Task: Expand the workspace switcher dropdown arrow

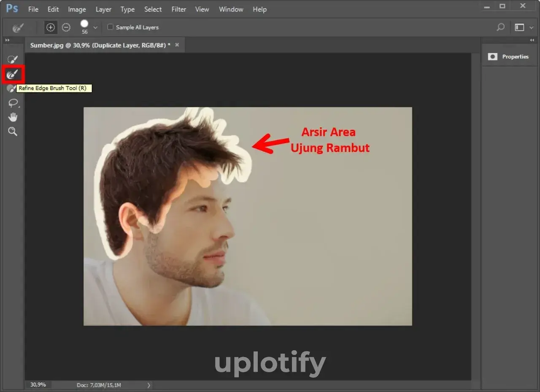Action: [x=531, y=28]
